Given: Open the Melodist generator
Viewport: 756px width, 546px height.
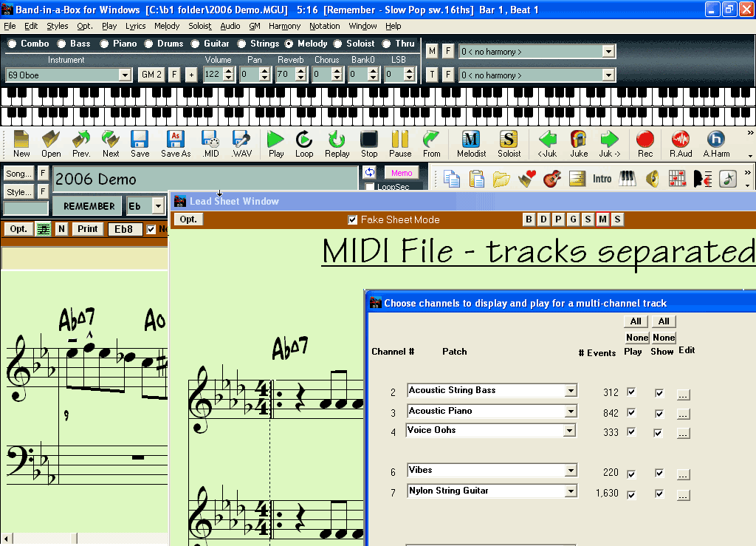Looking at the screenshot, I should point(471,144).
